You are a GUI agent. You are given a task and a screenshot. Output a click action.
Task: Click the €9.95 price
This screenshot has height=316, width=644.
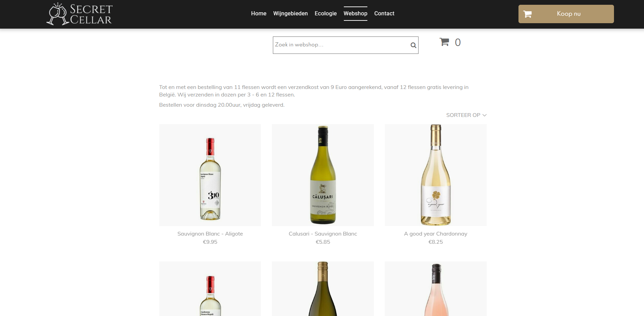click(210, 242)
